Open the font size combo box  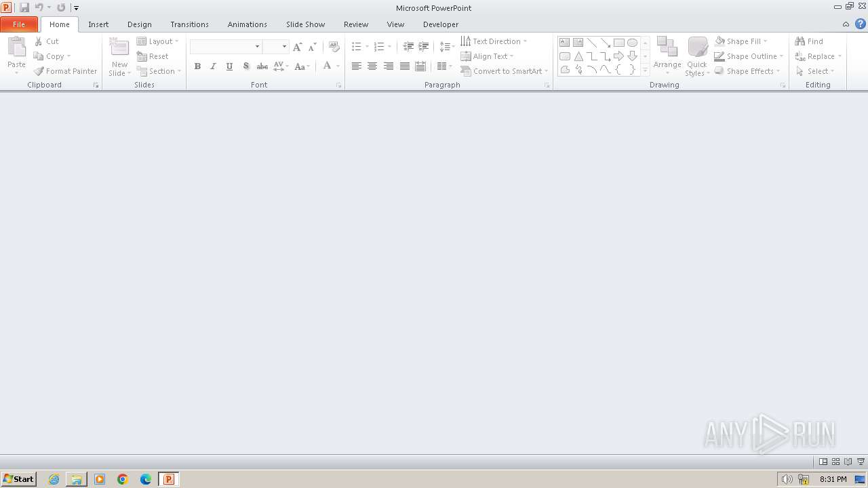click(275, 46)
